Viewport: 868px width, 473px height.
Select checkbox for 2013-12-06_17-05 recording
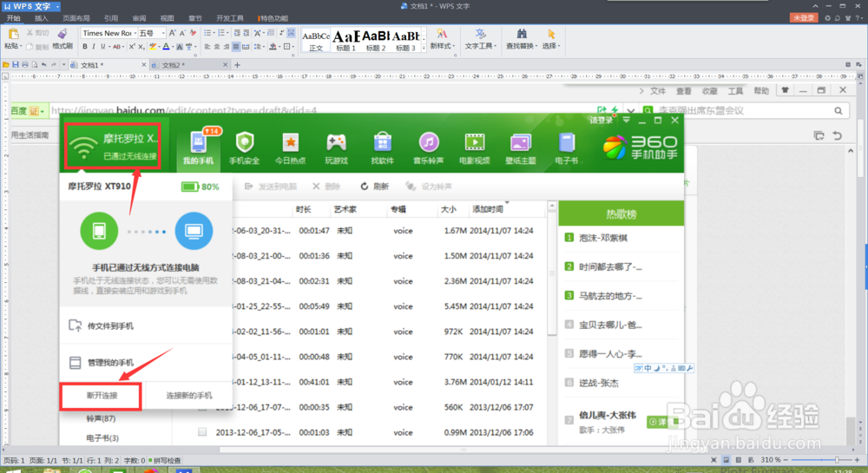202,432
